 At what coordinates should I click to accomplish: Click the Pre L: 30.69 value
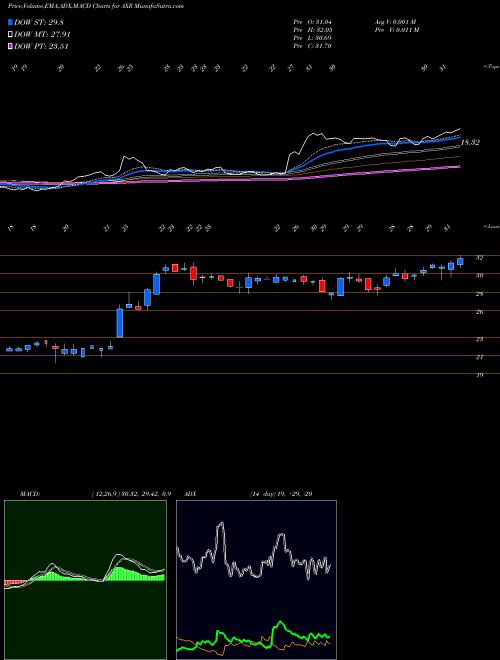tap(312, 38)
